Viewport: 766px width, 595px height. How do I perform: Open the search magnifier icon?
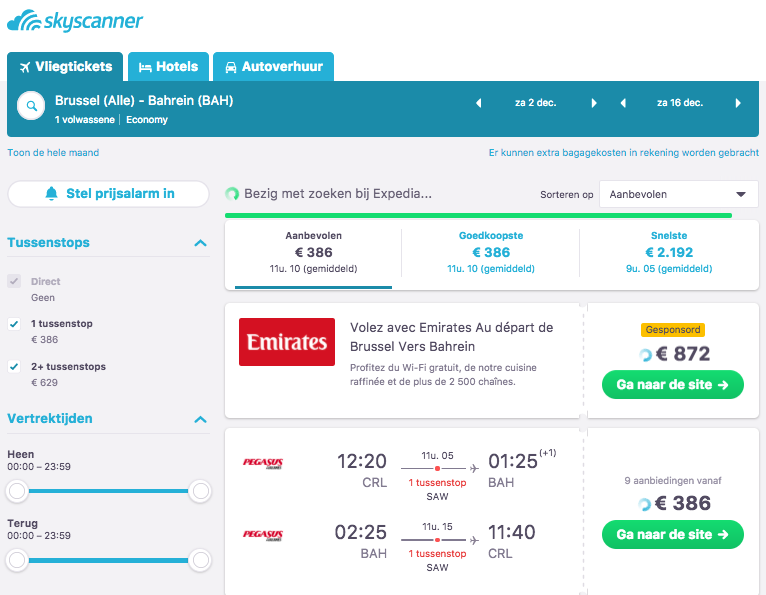[x=31, y=106]
